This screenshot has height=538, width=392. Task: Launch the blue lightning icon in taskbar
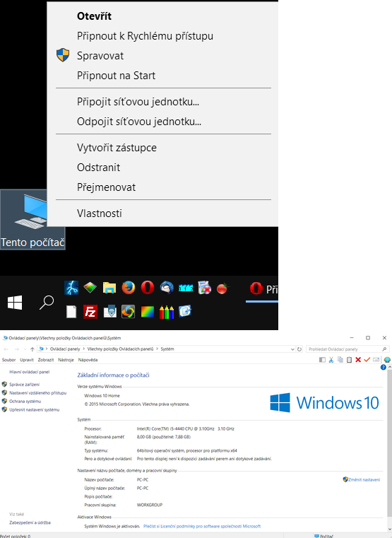pyautogui.click(x=71, y=288)
